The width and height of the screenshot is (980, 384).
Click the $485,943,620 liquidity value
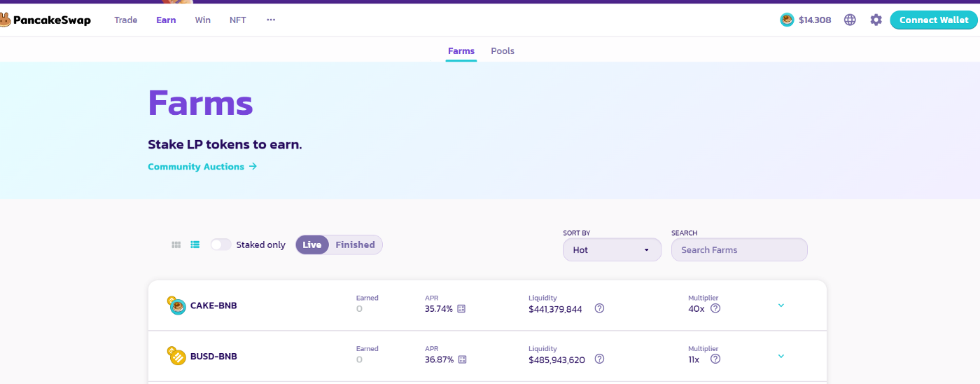(556, 359)
